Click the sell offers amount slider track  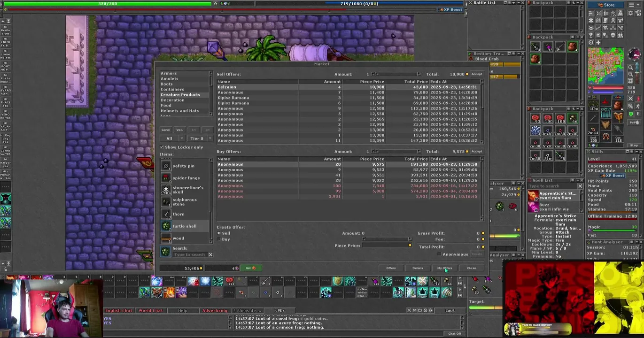point(396,74)
